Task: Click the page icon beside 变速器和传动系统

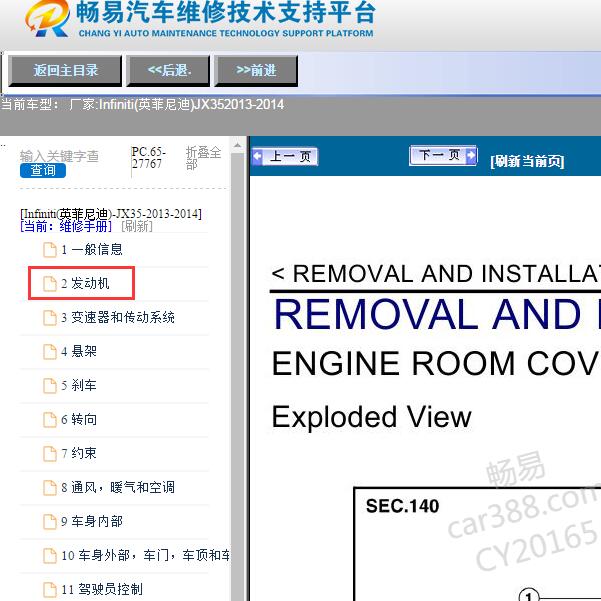Action: coord(49,318)
